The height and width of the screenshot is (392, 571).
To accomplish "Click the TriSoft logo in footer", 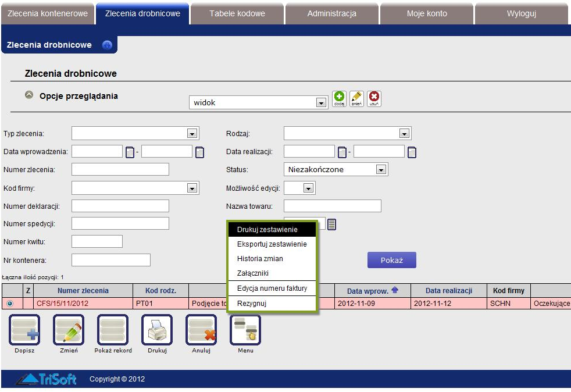I will coord(47,379).
